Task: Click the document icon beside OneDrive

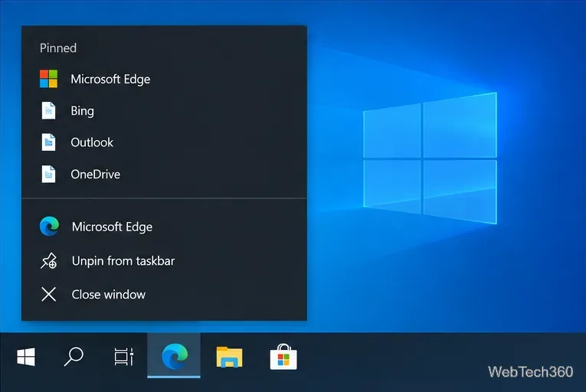Action: (x=48, y=174)
